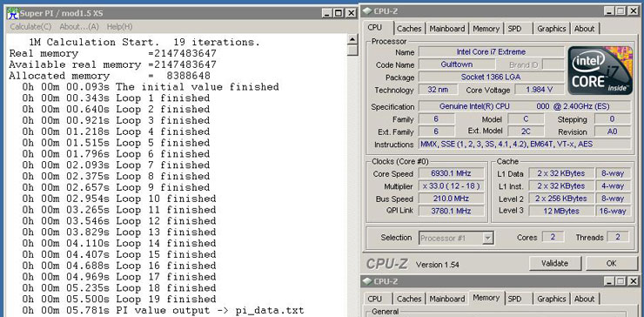Image resolution: width=644 pixels, height=317 pixels.
Task: Click the Revision value 'A0'
Action: coord(613,132)
